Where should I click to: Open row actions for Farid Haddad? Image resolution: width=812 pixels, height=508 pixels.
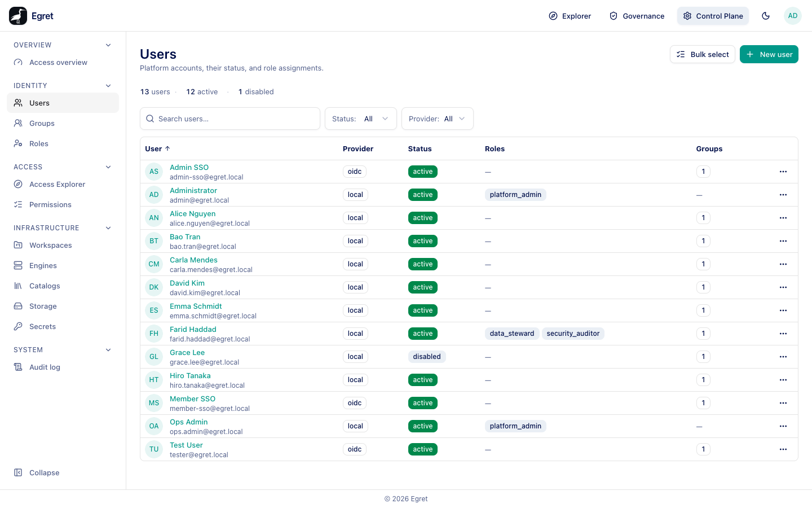783,334
